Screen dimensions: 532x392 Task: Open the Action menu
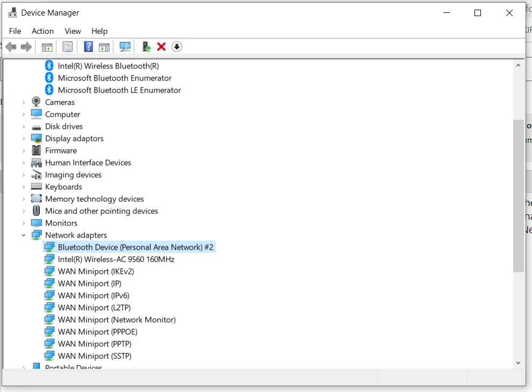tap(42, 31)
